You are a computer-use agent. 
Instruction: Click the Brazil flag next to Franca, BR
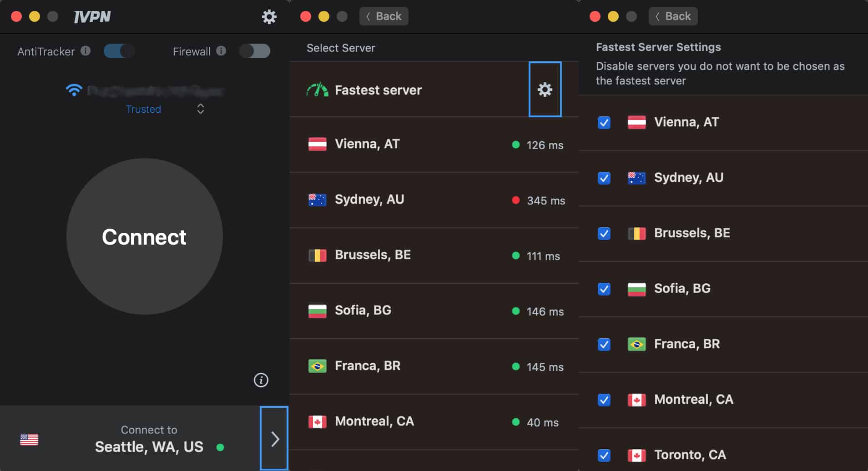318,366
